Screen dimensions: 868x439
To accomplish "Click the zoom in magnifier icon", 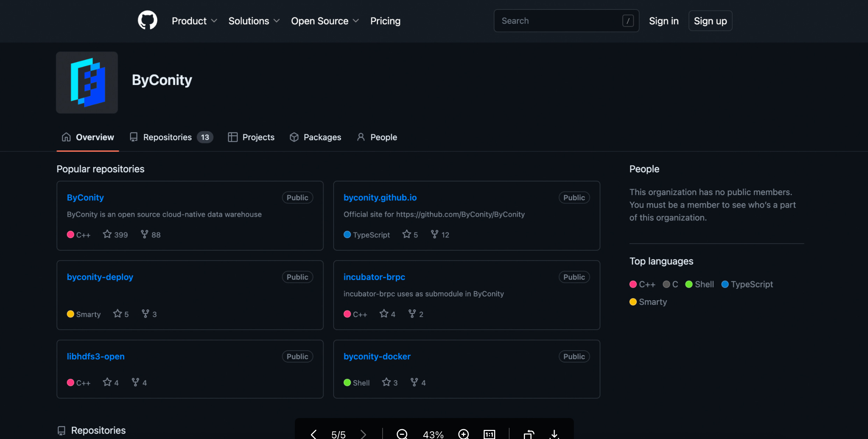I will (464, 434).
